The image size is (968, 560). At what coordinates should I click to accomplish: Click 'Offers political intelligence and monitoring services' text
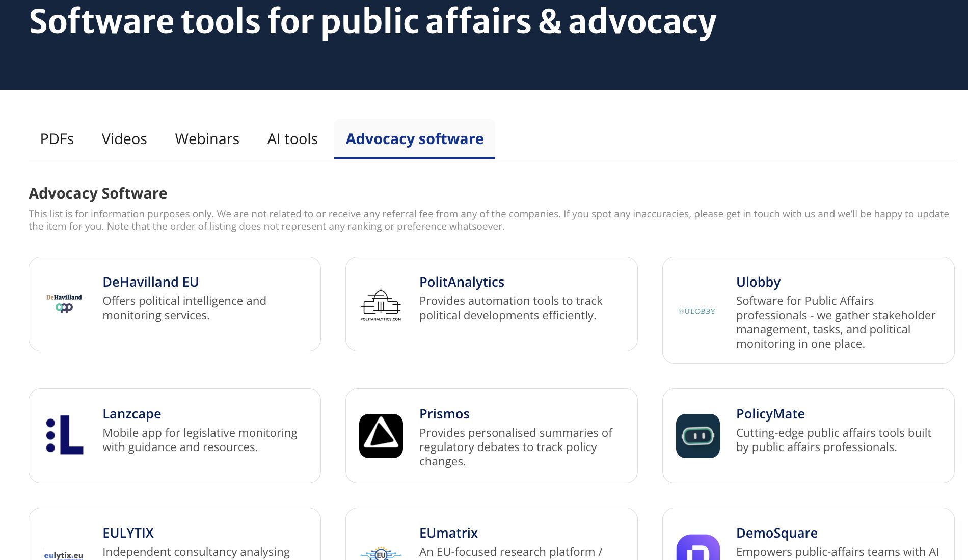click(184, 308)
